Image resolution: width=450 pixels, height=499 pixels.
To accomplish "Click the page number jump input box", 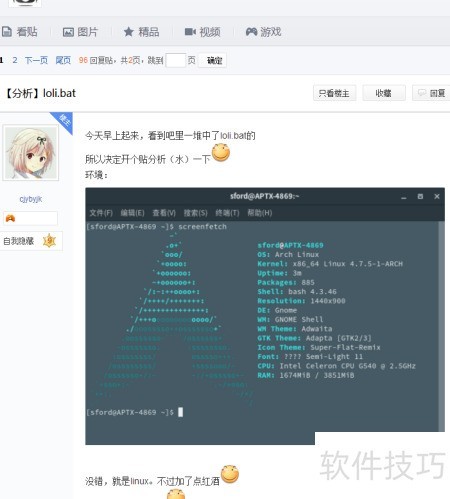I will coord(175,60).
